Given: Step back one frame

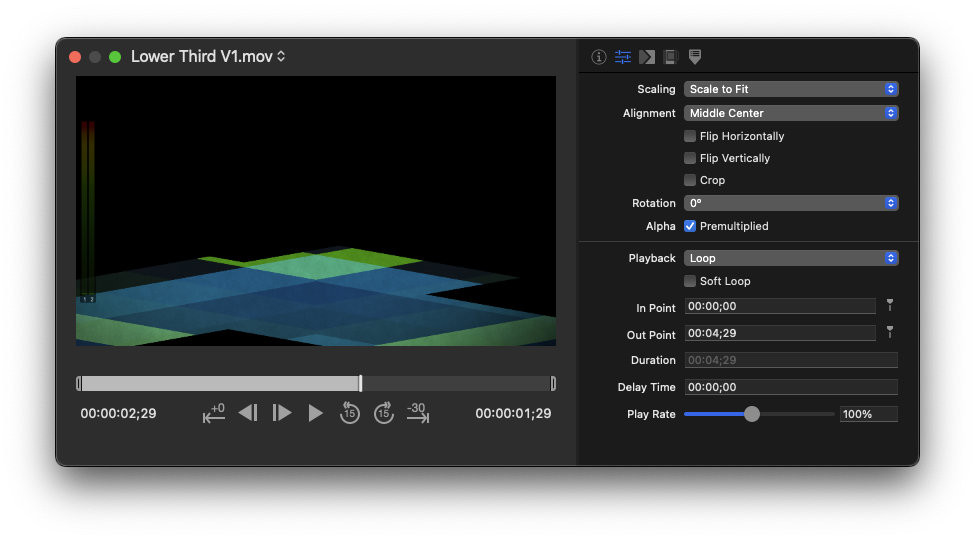Looking at the screenshot, I should tap(248, 413).
